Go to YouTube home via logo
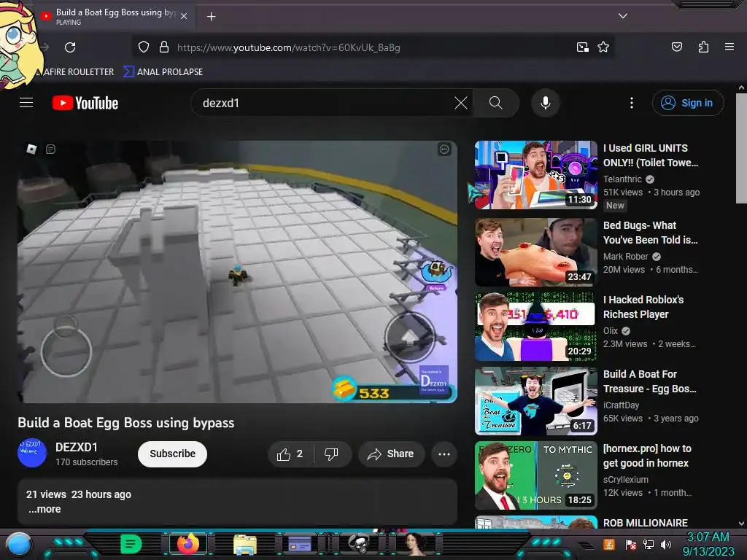The image size is (747, 560). click(x=85, y=103)
